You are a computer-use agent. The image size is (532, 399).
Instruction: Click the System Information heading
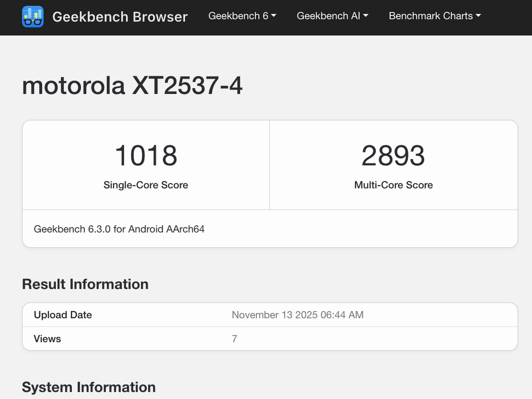(x=89, y=387)
